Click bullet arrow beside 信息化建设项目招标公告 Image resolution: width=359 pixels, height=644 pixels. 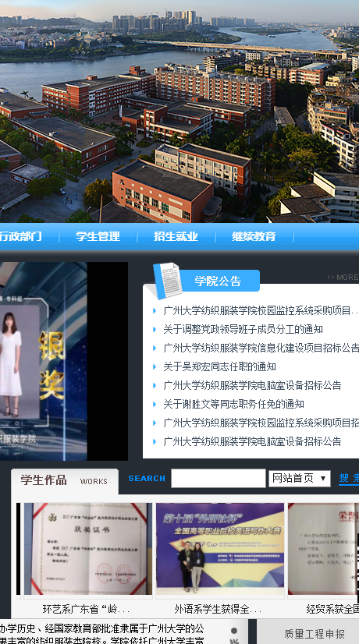pyautogui.click(x=155, y=348)
